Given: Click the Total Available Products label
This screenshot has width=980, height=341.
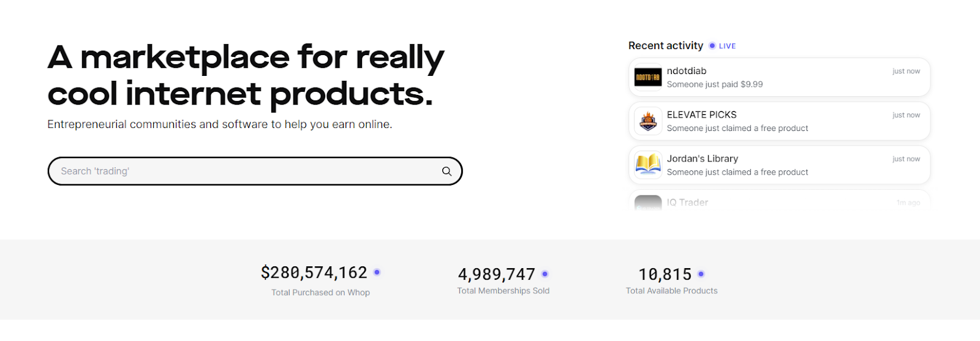Looking at the screenshot, I should coord(671,291).
